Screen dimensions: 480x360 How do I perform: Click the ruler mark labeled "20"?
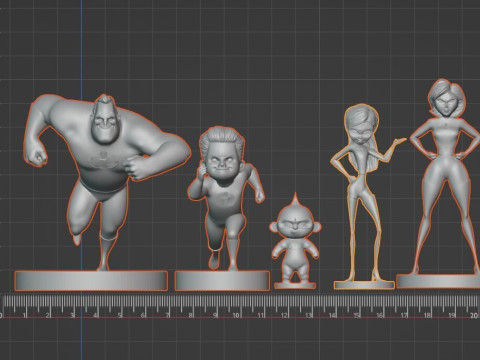[474, 315]
